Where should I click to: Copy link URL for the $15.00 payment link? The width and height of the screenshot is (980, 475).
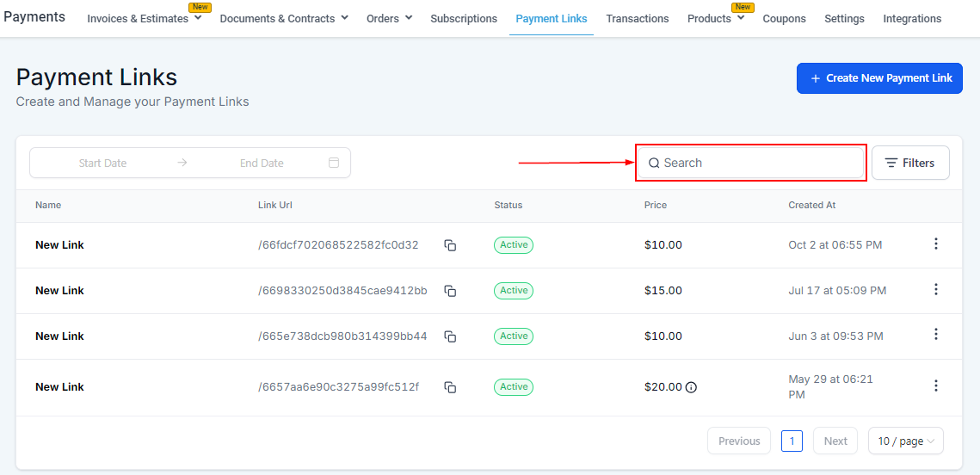(x=450, y=291)
